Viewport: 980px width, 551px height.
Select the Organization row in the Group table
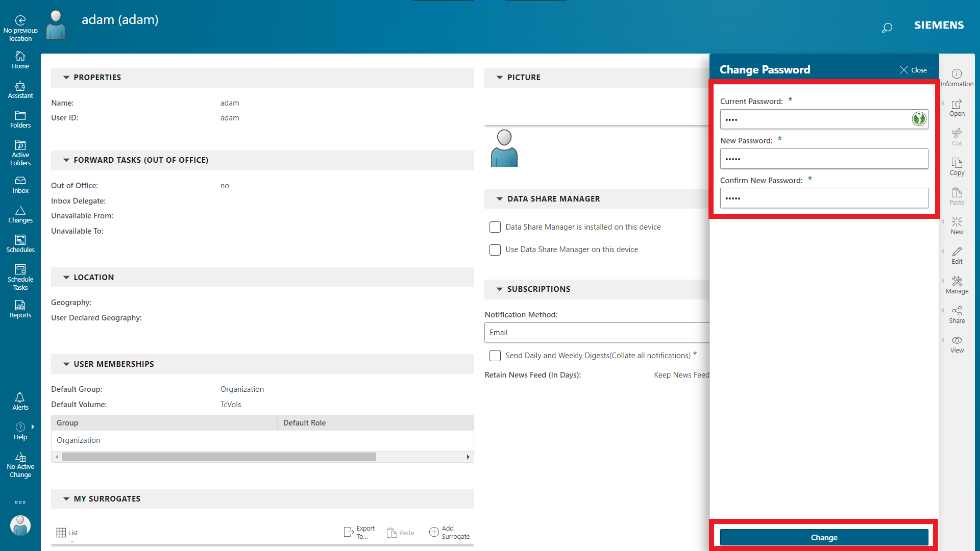(x=262, y=440)
